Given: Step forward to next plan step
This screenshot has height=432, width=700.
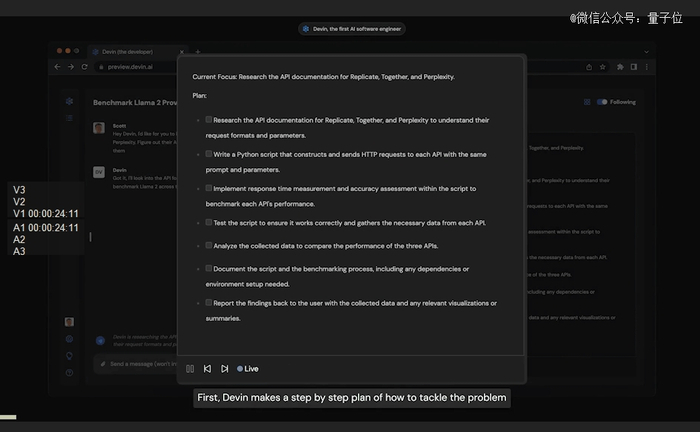Looking at the screenshot, I should tap(225, 369).
